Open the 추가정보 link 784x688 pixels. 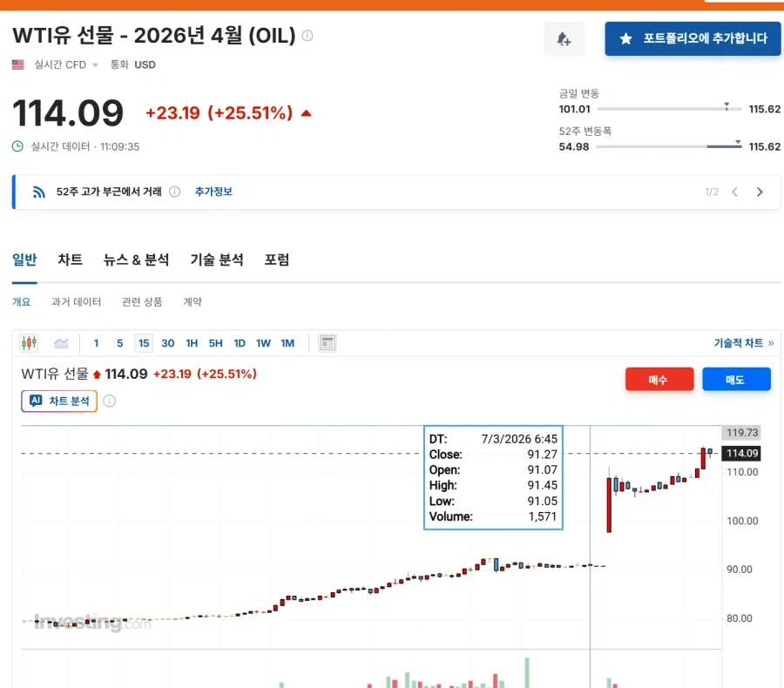pos(214,192)
